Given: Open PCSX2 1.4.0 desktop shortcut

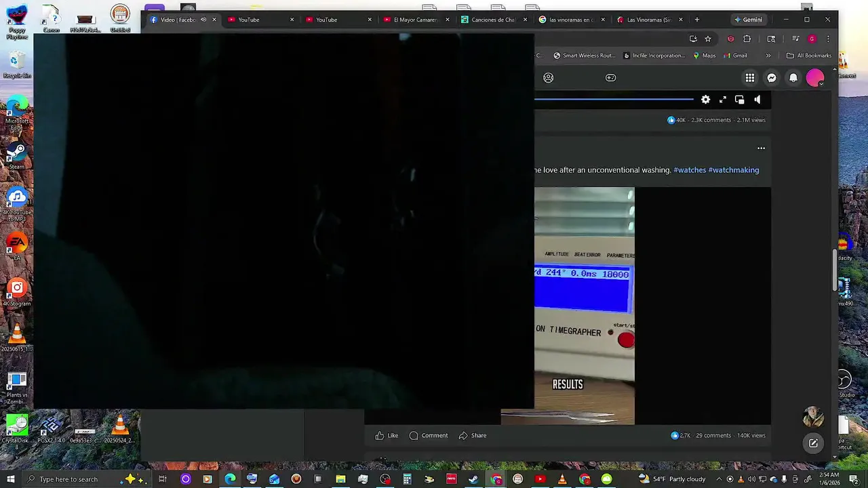Looking at the screenshot, I should coord(52,430).
